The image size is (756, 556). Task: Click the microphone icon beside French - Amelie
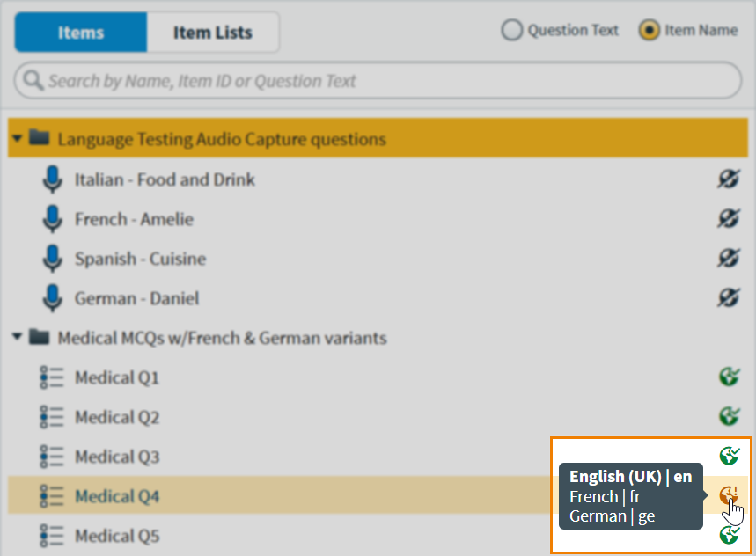coord(53,219)
